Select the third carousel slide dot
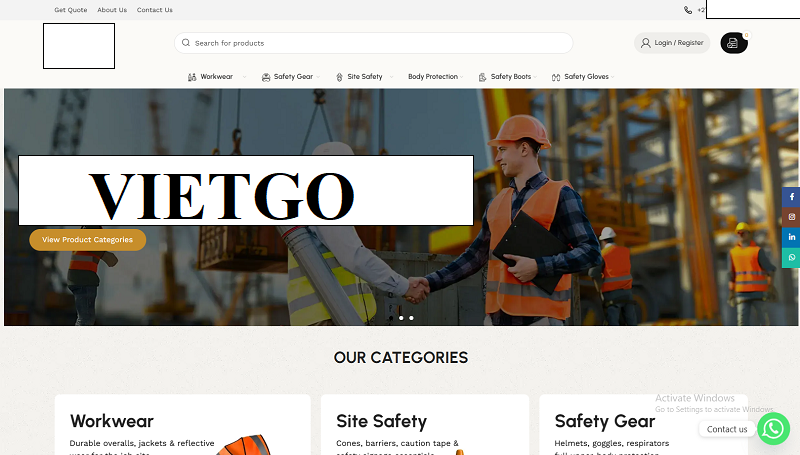 (x=411, y=318)
